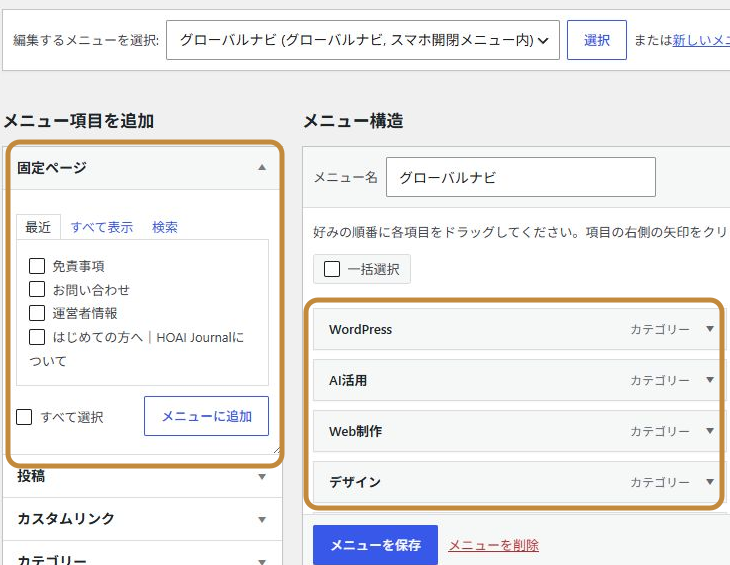This screenshot has width=730, height=565.
Task: Switch to the 最近 tab
Action: coord(38,227)
